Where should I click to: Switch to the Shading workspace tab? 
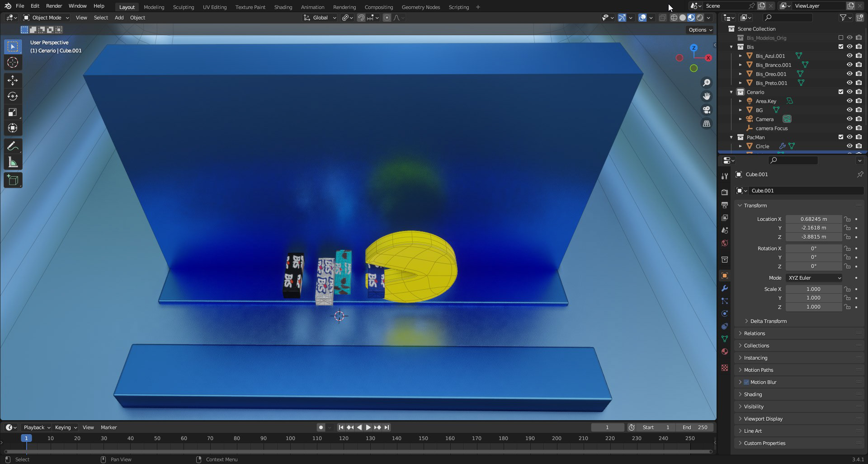click(x=283, y=7)
